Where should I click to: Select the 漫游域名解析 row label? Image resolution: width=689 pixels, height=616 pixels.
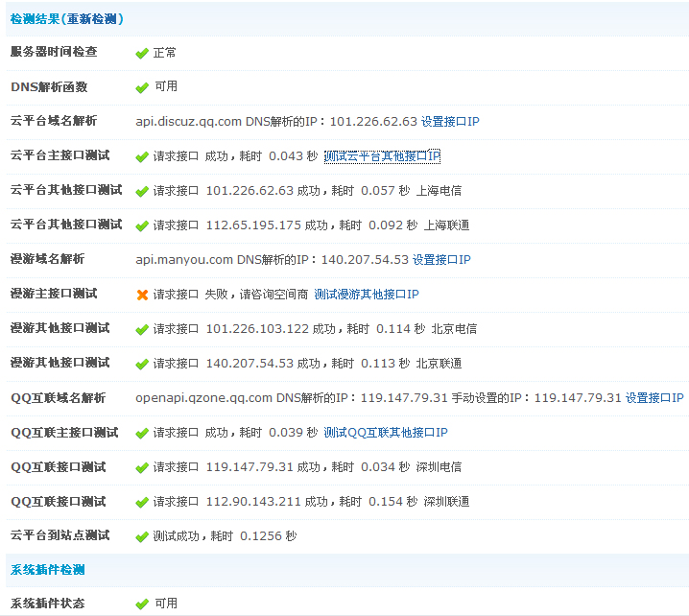[x=47, y=259]
